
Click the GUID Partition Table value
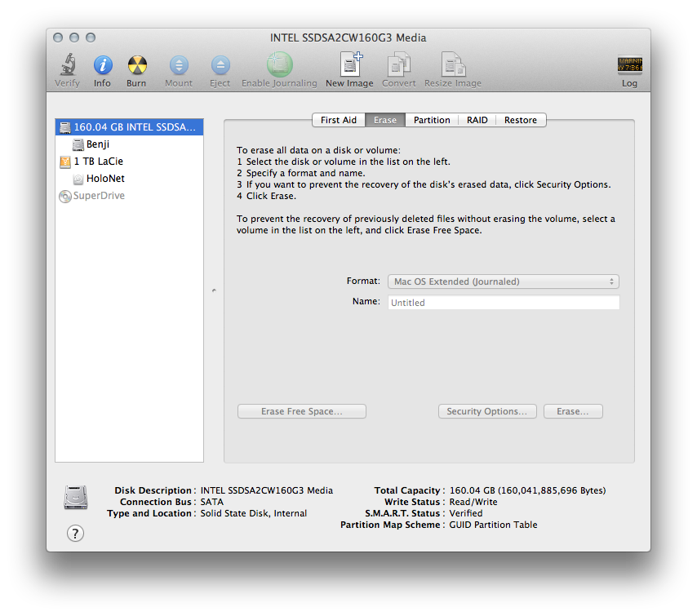(x=493, y=525)
